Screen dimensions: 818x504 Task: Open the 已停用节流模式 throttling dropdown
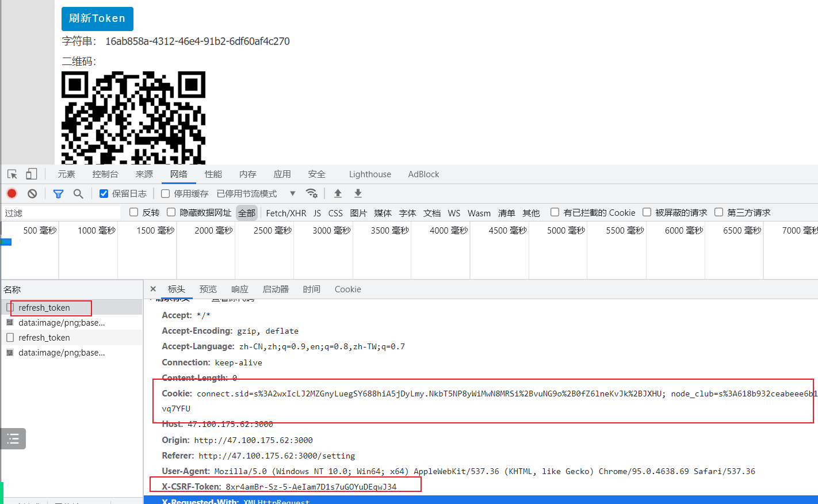[x=256, y=194]
